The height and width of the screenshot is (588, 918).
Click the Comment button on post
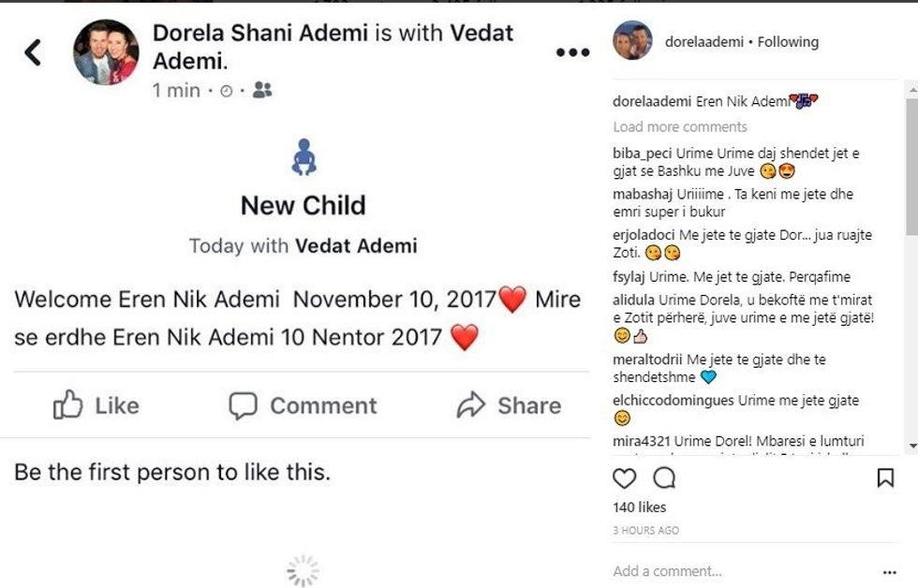coord(304,405)
